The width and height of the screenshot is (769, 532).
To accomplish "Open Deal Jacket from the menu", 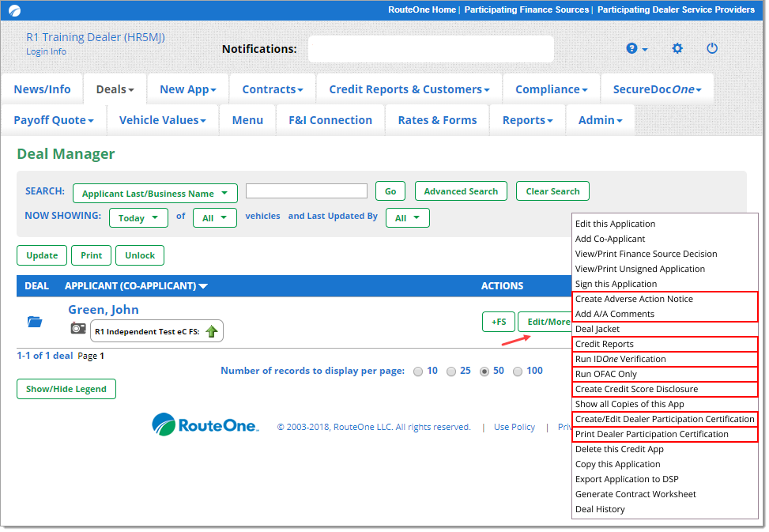I will [x=597, y=329].
